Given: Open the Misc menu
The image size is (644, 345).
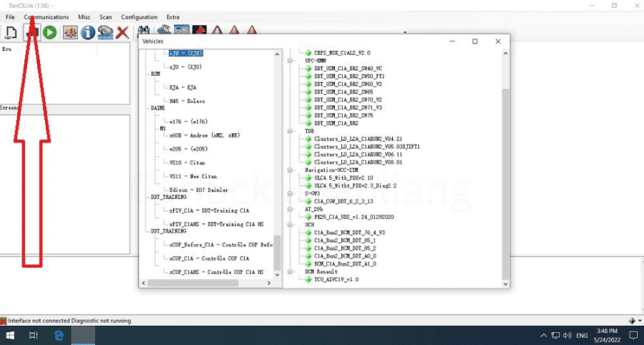Looking at the screenshot, I should pos(84,17).
